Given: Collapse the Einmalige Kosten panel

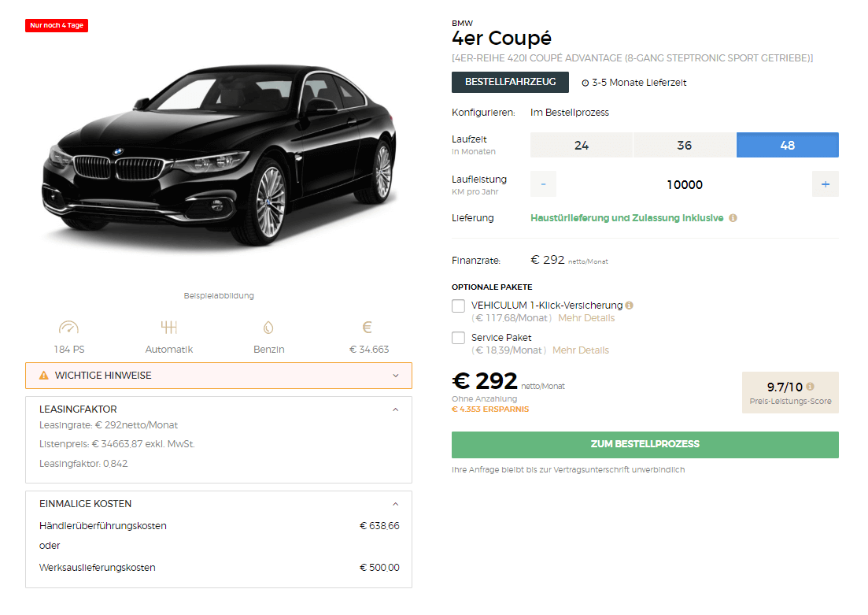Looking at the screenshot, I should (395, 504).
